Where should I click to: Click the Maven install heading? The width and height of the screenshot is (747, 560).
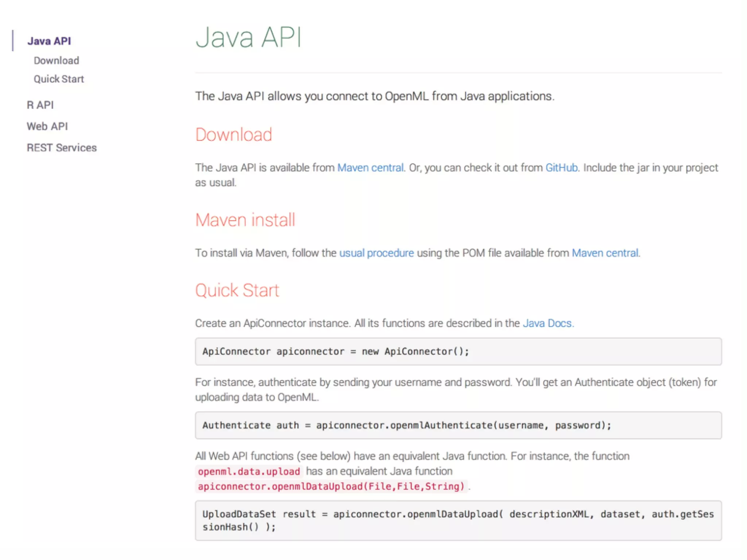click(x=245, y=220)
